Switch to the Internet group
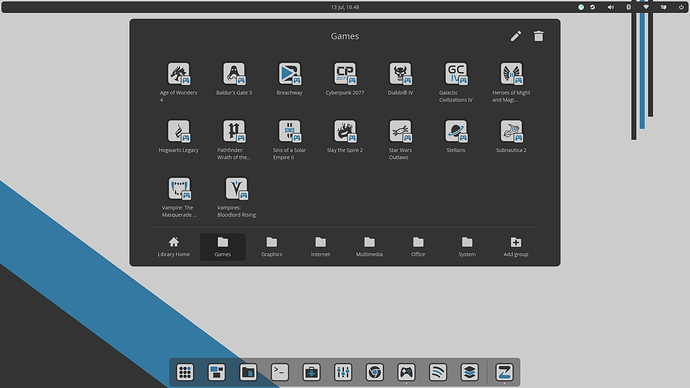Viewport: 690px width, 388px height. click(320, 247)
